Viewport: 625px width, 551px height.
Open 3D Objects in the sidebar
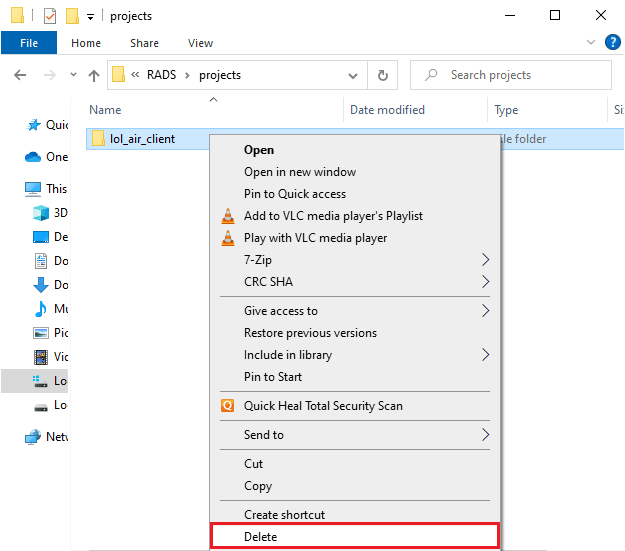(51, 213)
